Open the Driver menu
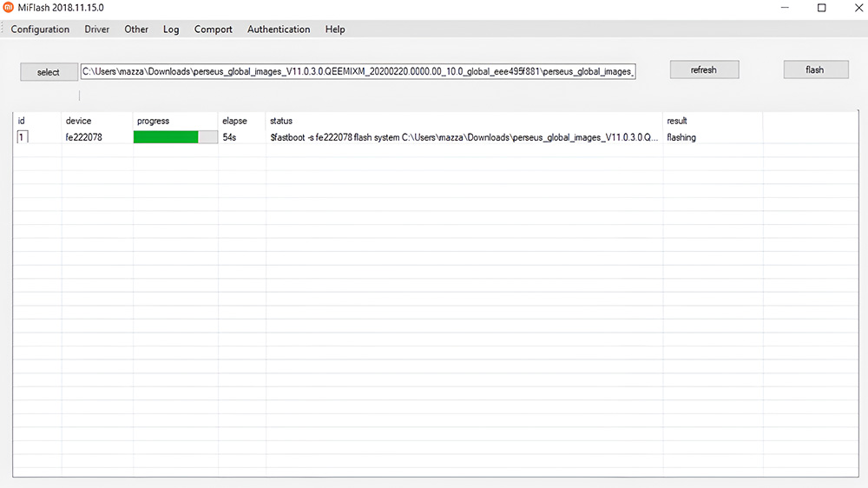The image size is (868, 488). [97, 30]
